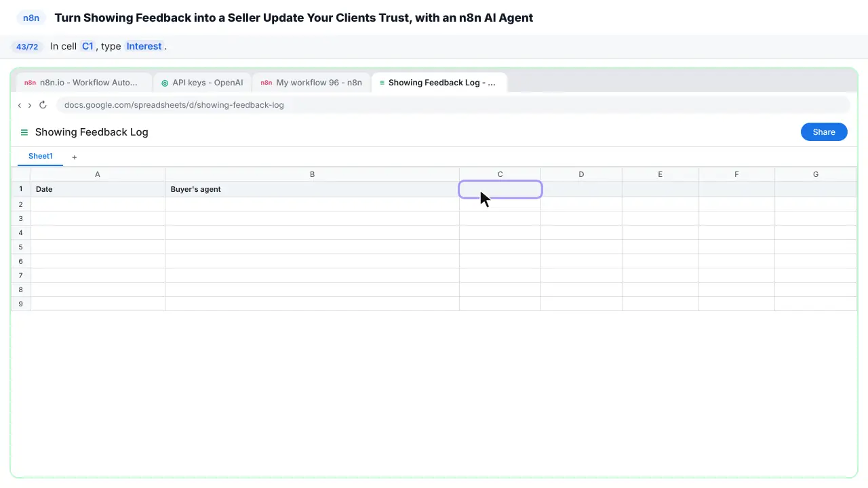The width and height of the screenshot is (868, 488).
Task: Click the 43/72 step counter badge
Action: click(x=27, y=47)
